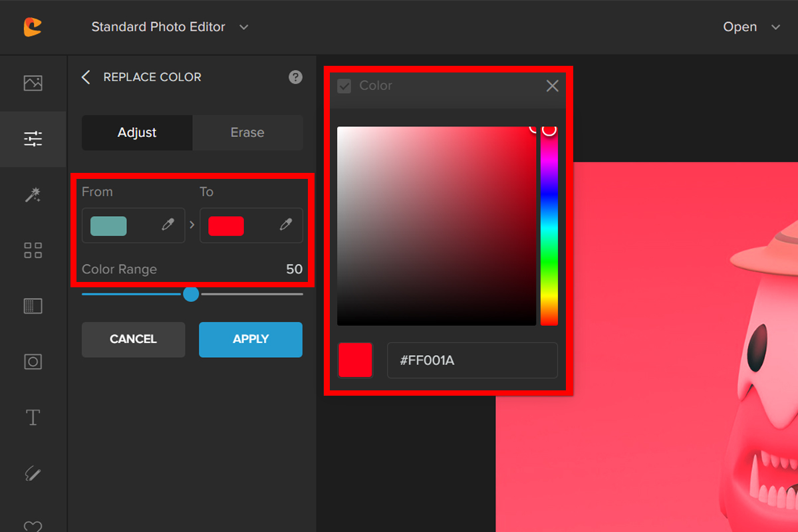Click the help question mark icon
The height and width of the screenshot is (532, 798).
(295, 77)
